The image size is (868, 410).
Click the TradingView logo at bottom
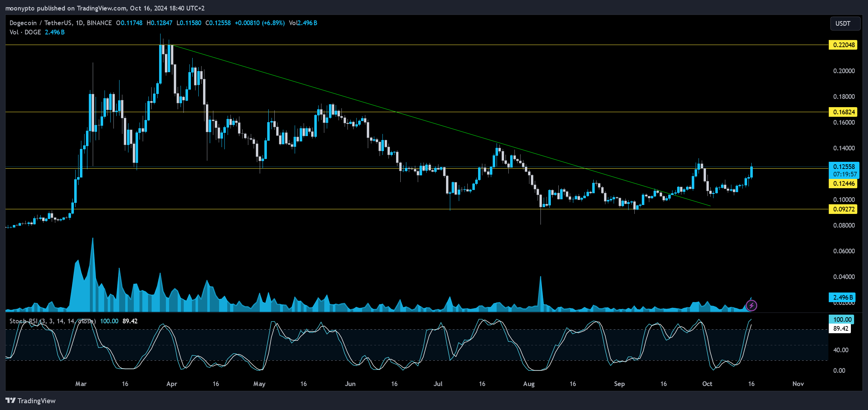click(31, 401)
